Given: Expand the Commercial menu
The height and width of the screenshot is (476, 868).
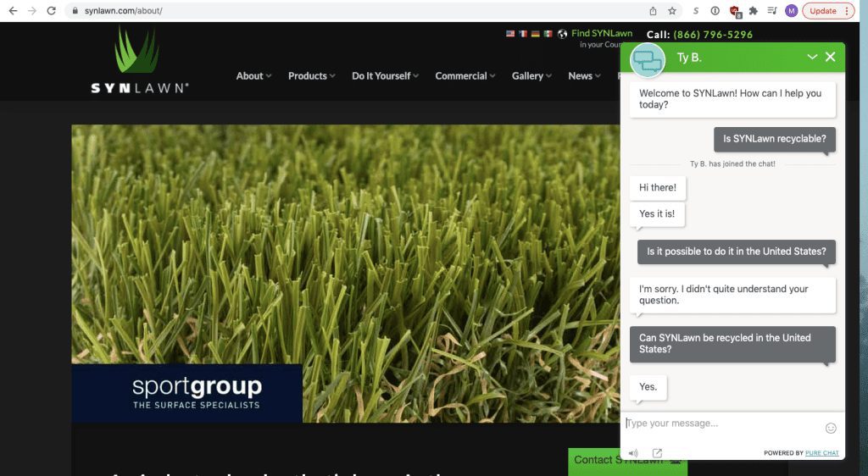Looking at the screenshot, I should (x=465, y=75).
